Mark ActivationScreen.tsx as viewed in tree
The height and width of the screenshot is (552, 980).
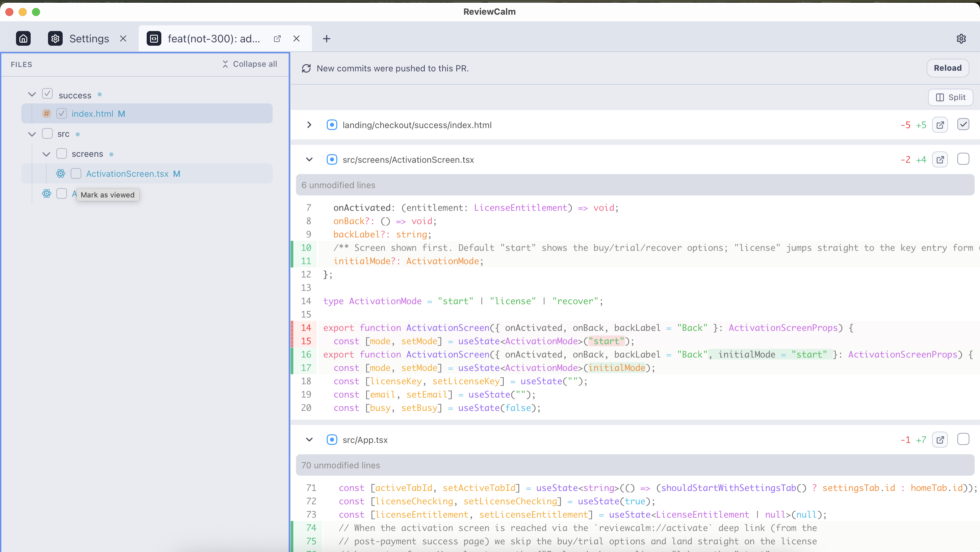(76, 173)
